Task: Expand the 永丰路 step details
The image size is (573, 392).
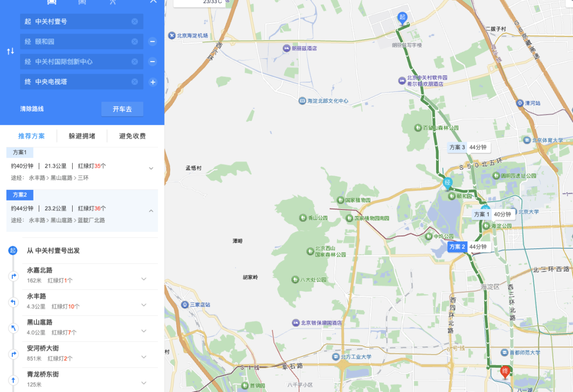Action: (144, 304)
